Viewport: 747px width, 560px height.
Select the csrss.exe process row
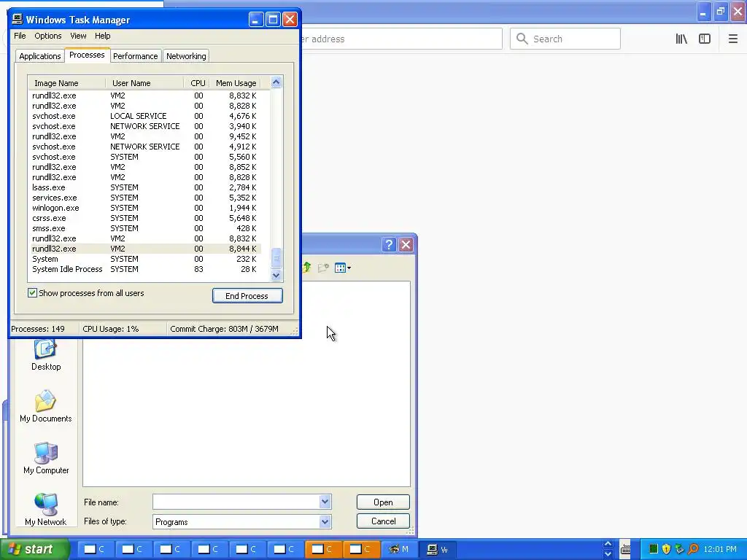(x=145, y=218)
